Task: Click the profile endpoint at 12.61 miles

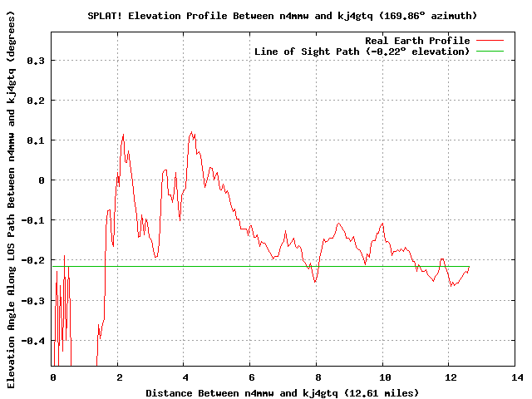Action: pyautogui.click(x=469, y=267)
